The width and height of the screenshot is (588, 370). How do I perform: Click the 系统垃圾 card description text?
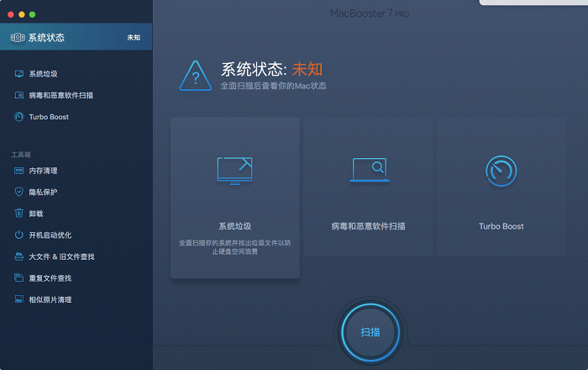point(234,247)
